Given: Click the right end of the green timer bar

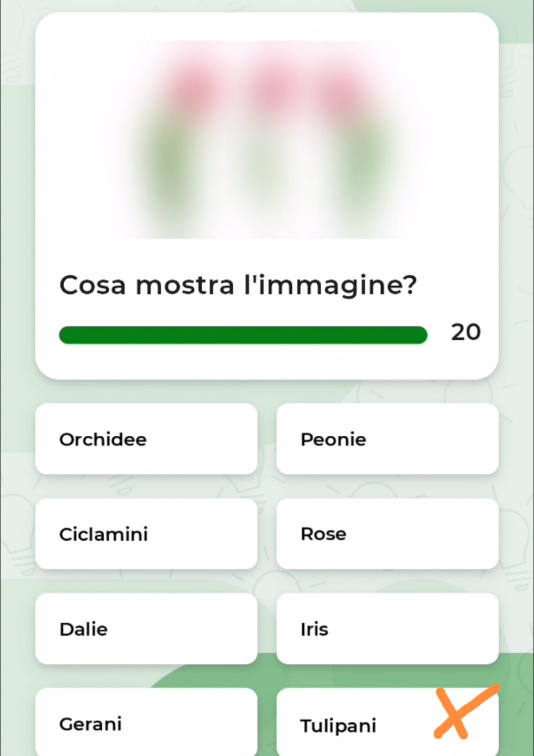Looking at the screenshot, I should tap(420, 335).
